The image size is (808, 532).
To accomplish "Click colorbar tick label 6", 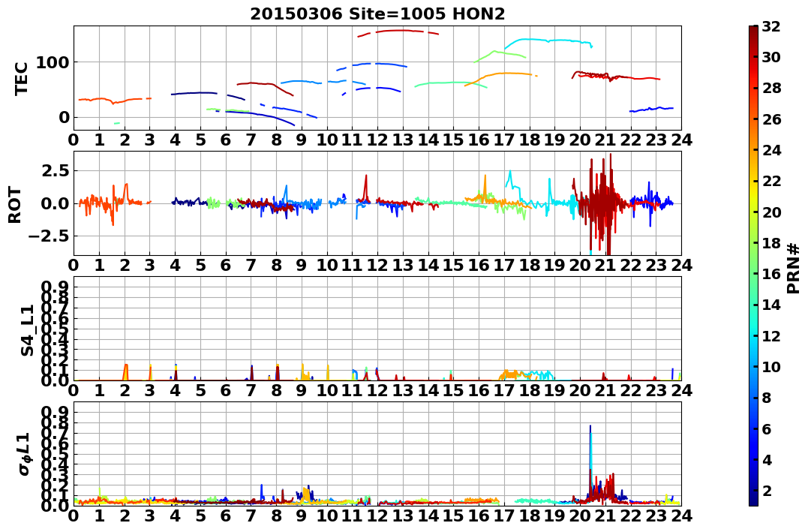I will pos(767,428).
